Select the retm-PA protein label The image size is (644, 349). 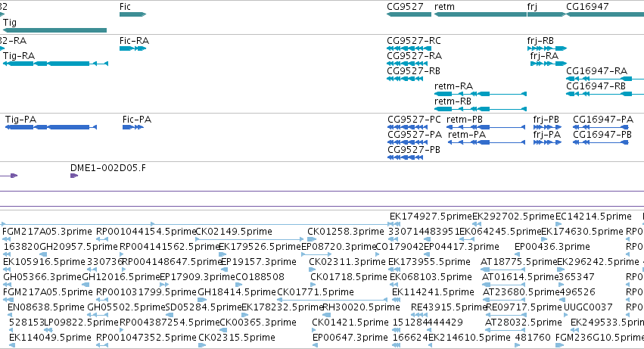(x=467, y=135)
